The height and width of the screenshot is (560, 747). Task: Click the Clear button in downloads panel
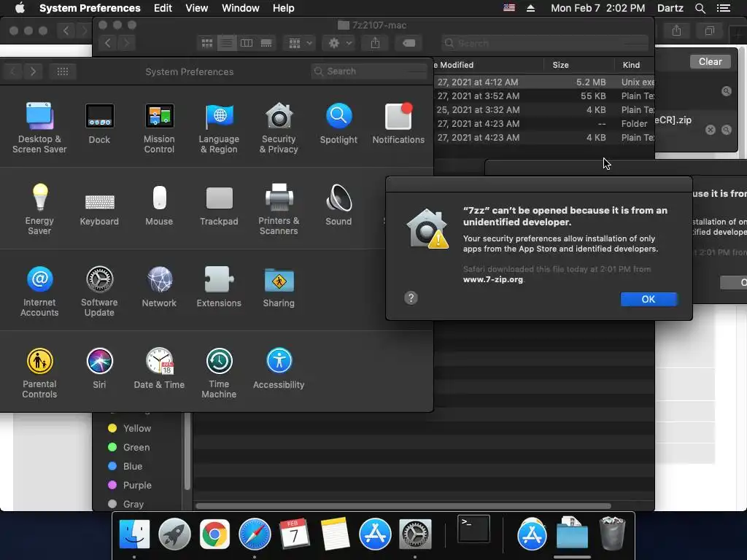(x=710, y=61)
